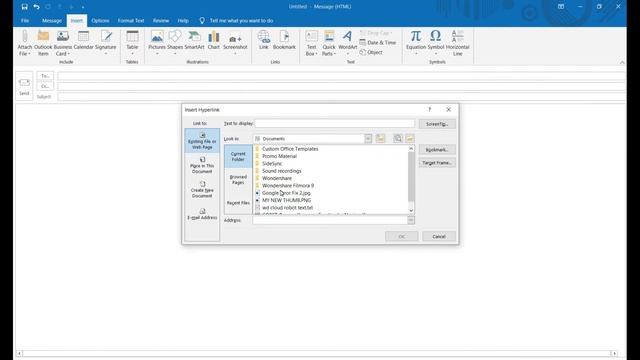
Task: Click Date & Time in Text group
Action: tap(378, 42)
